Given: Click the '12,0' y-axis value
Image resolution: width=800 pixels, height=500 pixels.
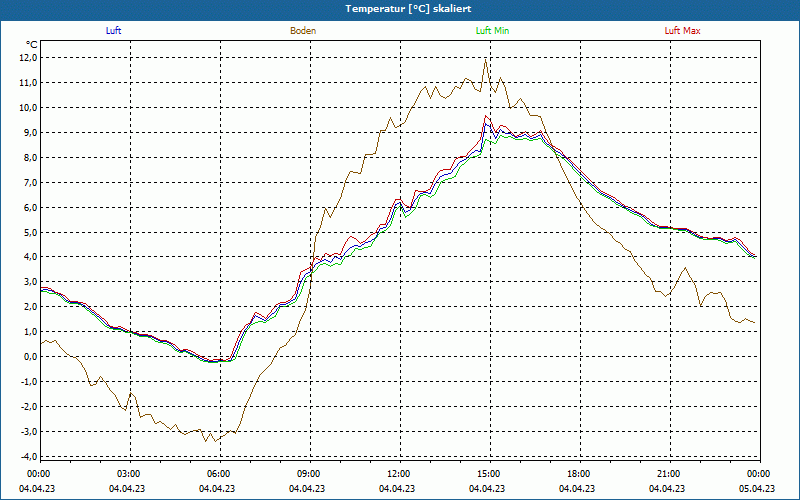Looking at the screenshot, I should coord(29,58).
